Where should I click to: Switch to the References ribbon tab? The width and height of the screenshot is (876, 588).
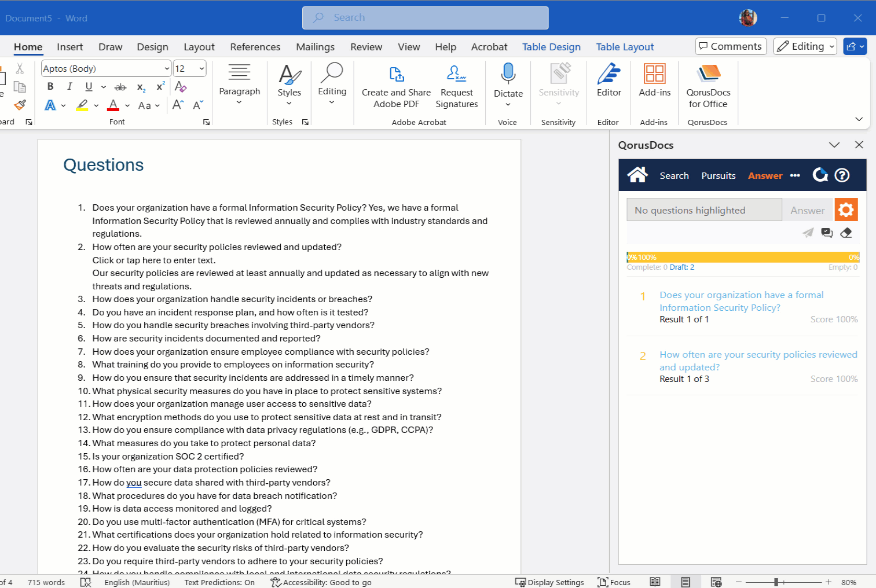[255, 47]
